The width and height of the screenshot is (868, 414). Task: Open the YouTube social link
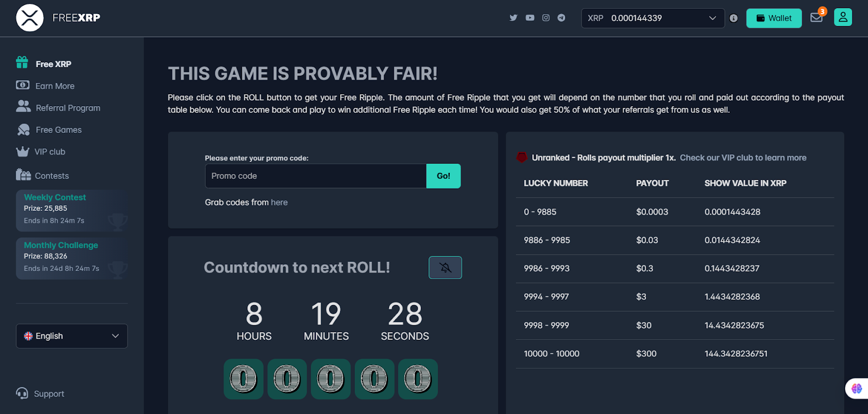point(530,18)
